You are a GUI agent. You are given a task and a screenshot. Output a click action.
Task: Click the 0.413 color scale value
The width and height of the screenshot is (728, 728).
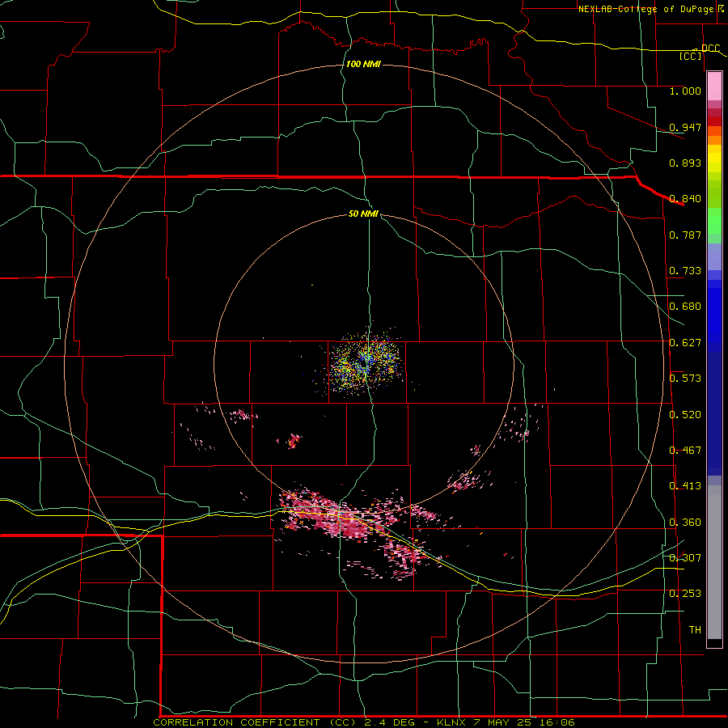tap(685, 486)
